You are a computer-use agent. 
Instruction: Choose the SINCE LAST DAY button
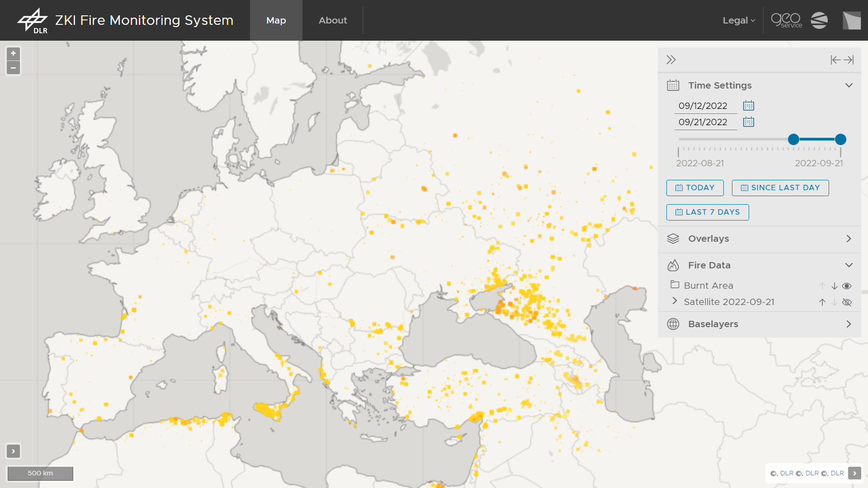(x=780, y=188)
